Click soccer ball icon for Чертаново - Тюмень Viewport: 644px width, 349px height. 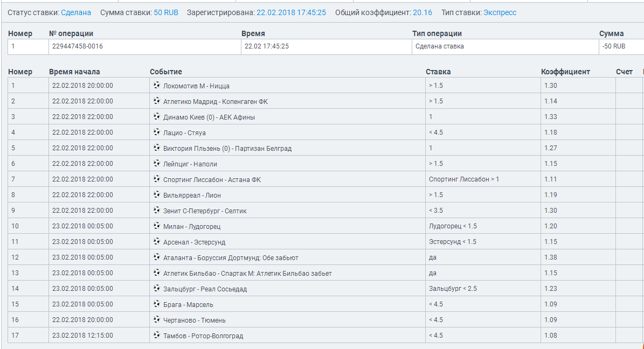point(156,319)
